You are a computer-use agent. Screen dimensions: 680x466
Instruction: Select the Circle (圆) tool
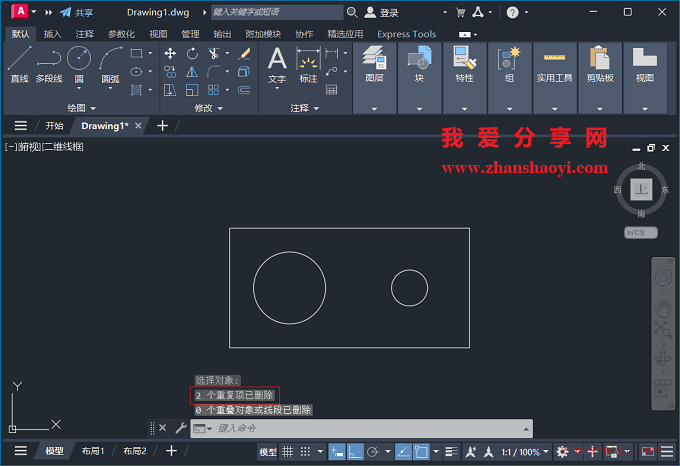coord(79,64)
